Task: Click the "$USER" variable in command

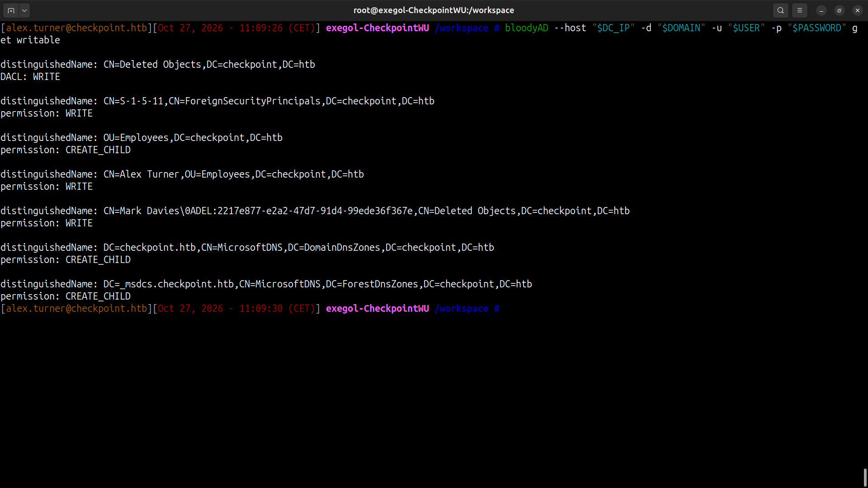Action: [746, 28]
